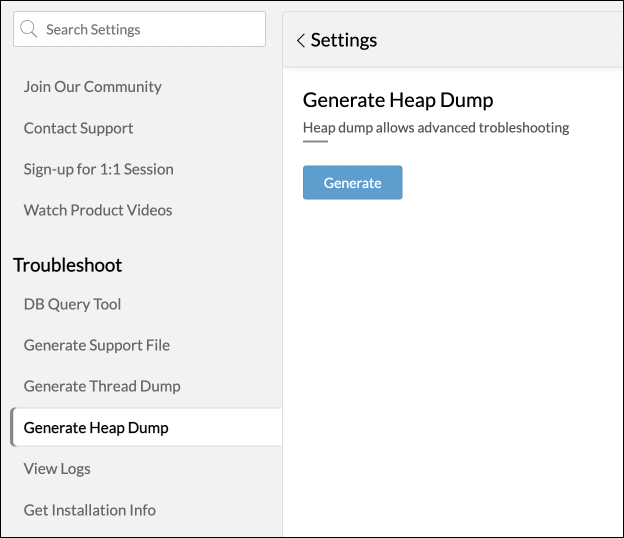Click the short gray line under the description
624x538 pixels.
tap(315, 141)
